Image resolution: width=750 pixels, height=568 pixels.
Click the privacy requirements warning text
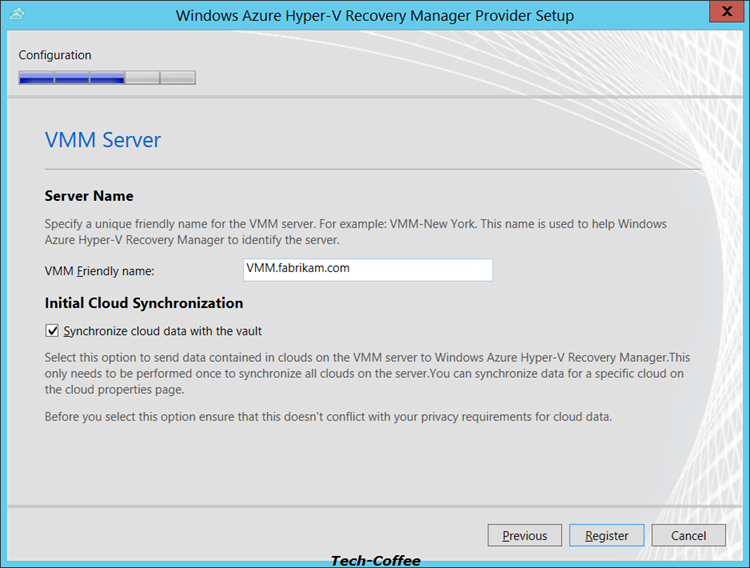point(328,417)
